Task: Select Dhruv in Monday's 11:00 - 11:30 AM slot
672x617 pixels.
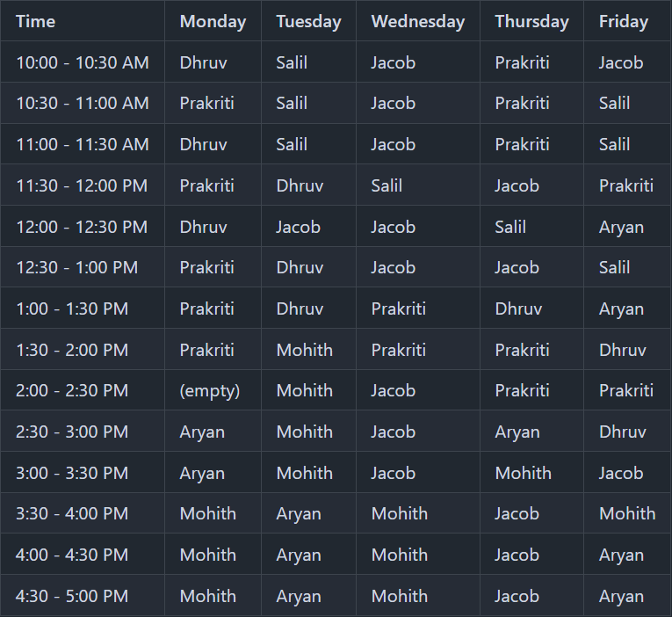Action: (203, 144)
